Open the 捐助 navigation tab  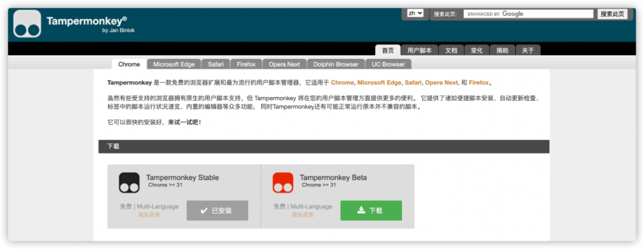click(502, 51)
